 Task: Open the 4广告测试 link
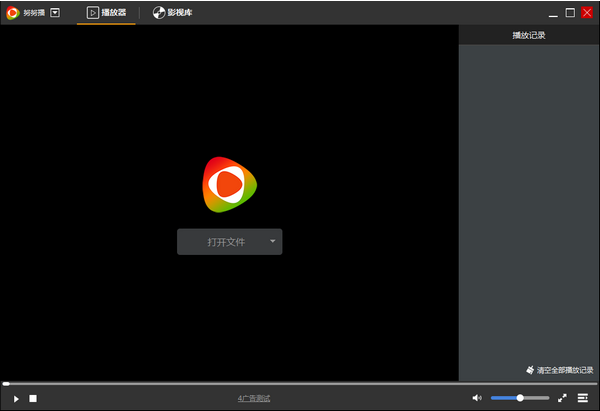254,398
